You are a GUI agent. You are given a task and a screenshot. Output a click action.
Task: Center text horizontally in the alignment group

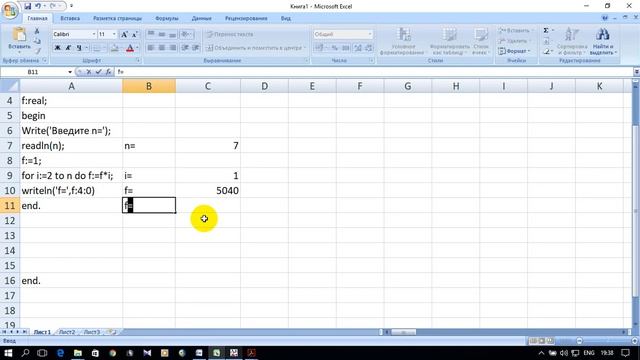(162, 48)
